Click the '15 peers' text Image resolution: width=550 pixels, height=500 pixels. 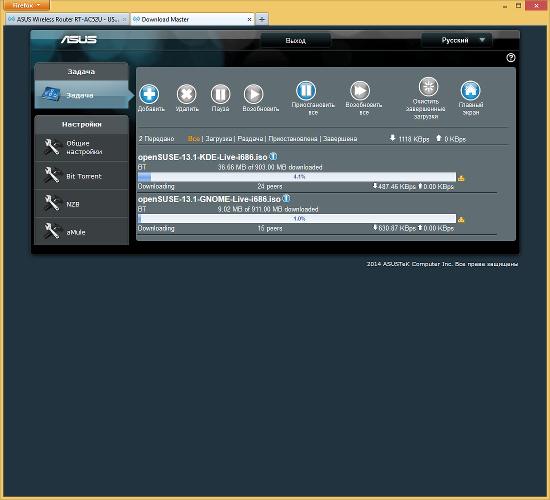click(x=270, y=228)
